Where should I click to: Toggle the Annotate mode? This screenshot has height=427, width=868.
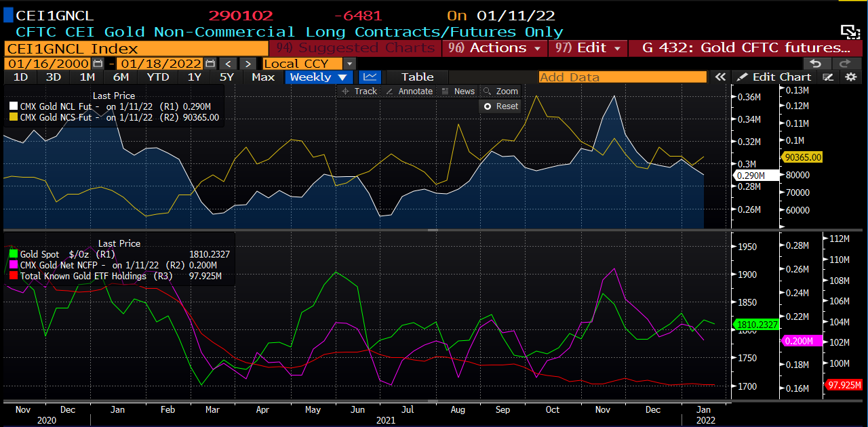pyautogui.click(x=409, y=91)
